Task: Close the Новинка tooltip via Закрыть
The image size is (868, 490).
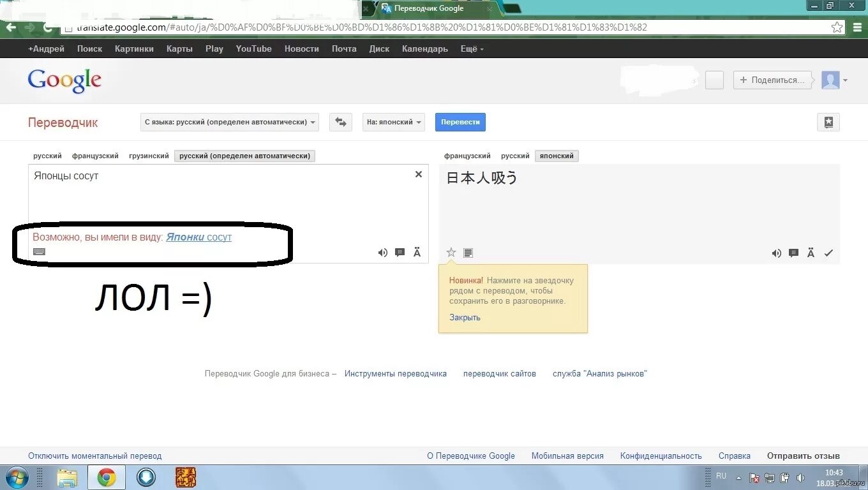Action: coord(465,317)
